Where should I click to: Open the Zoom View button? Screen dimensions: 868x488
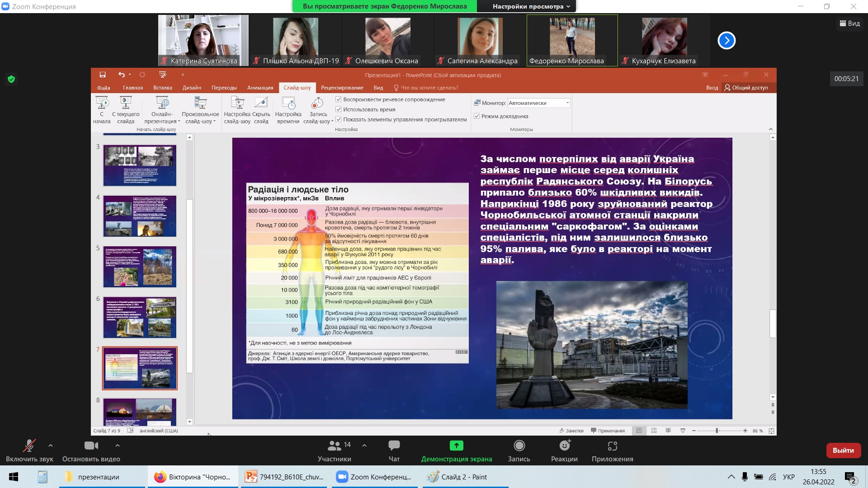click(x=850, y=23)
